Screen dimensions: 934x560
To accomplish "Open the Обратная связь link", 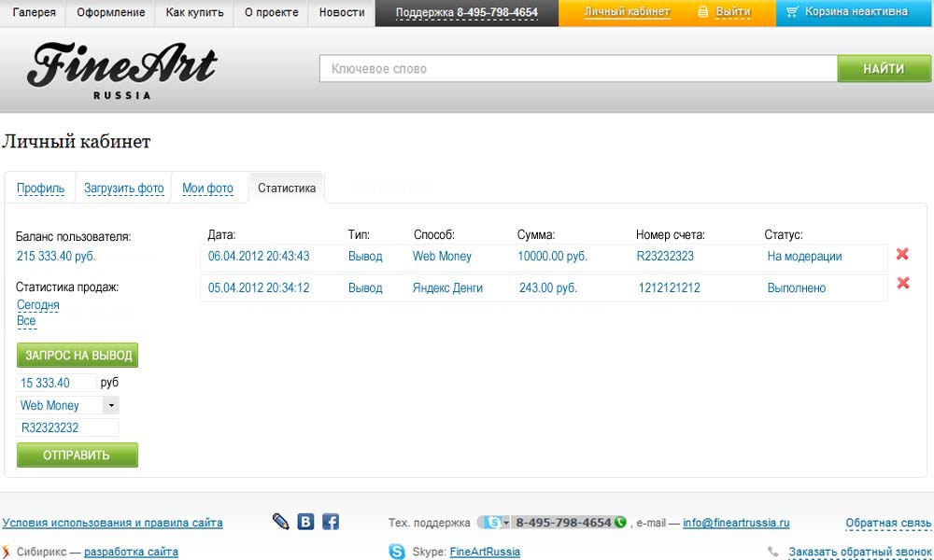I will coord(888,523).
